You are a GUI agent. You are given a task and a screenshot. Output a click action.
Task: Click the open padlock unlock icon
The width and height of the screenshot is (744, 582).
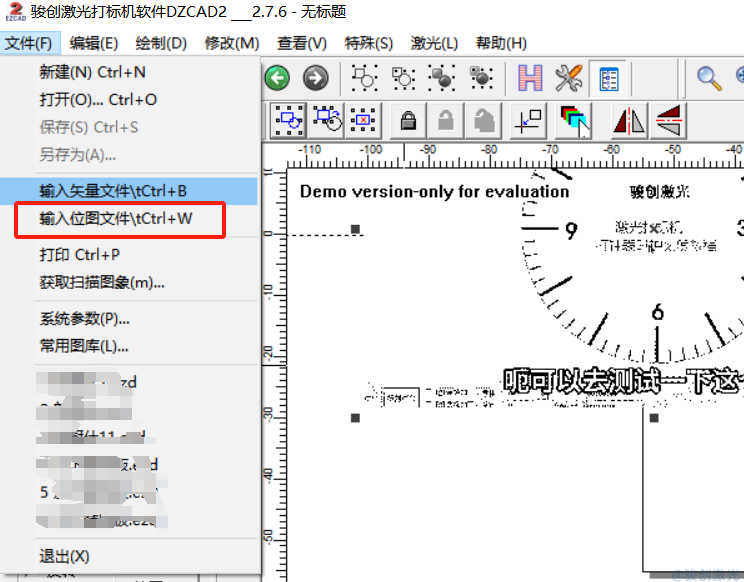[x=446, y=120]
